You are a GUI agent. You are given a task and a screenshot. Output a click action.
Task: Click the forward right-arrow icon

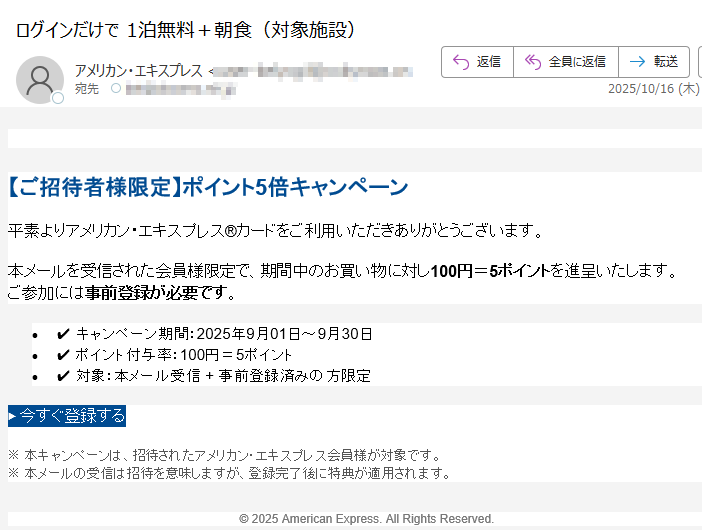637,62
